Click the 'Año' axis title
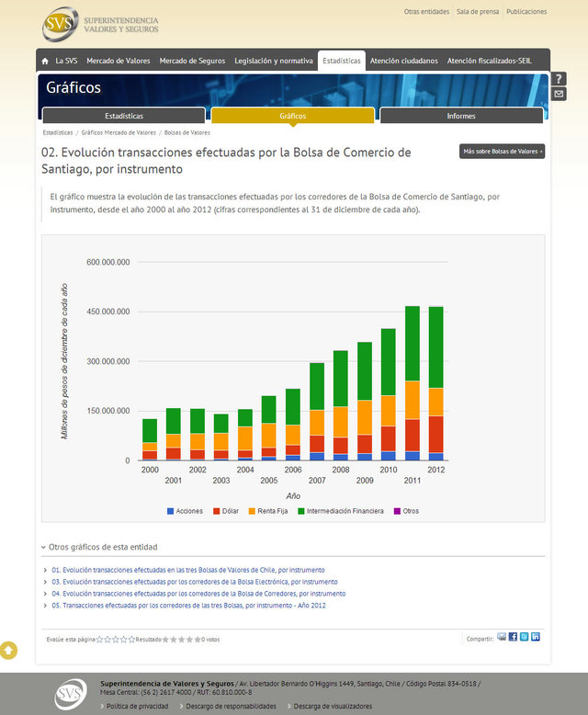The image size is (588, 715). [x=293, y=495]
